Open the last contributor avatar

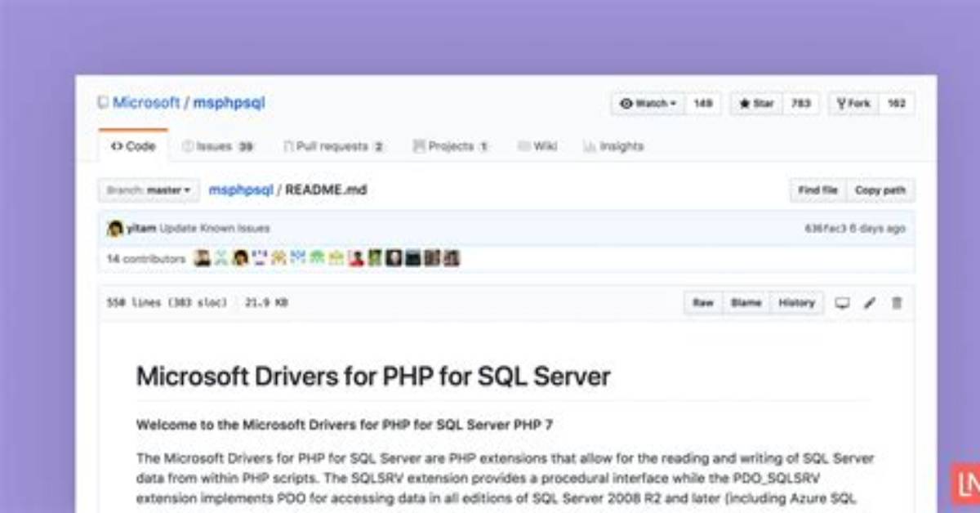(x=452, y=258)
